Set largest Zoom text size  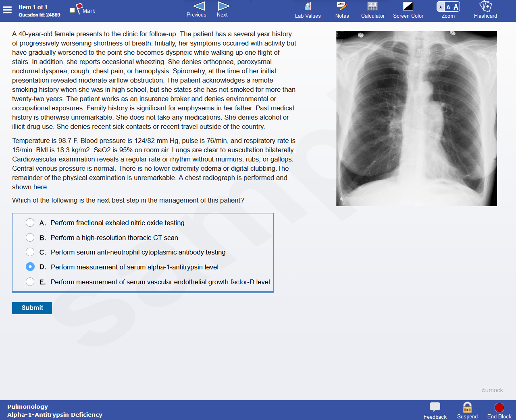click(x=456, y=7)
